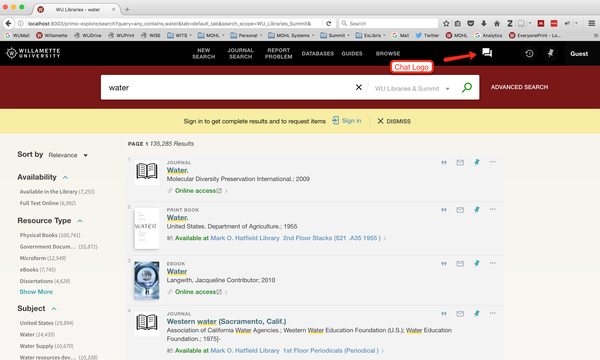
Task: Open Databases menu item
Action: click(318, 54)
